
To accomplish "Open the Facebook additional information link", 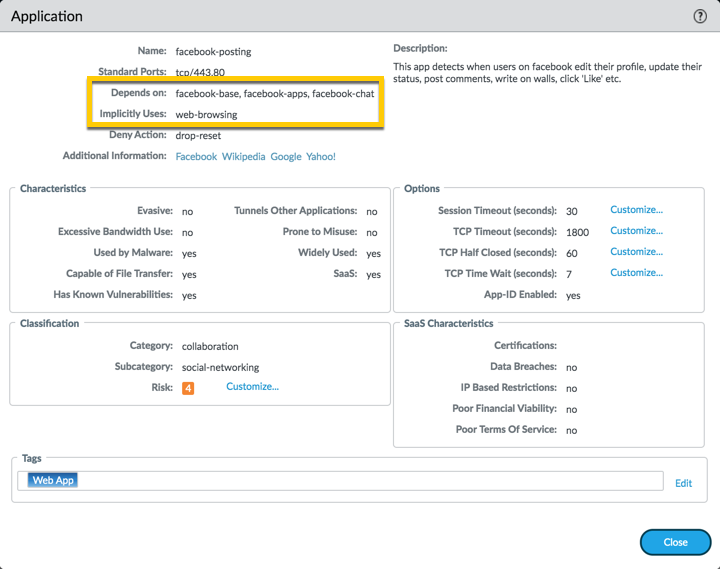I will click(x=196, y=157).
